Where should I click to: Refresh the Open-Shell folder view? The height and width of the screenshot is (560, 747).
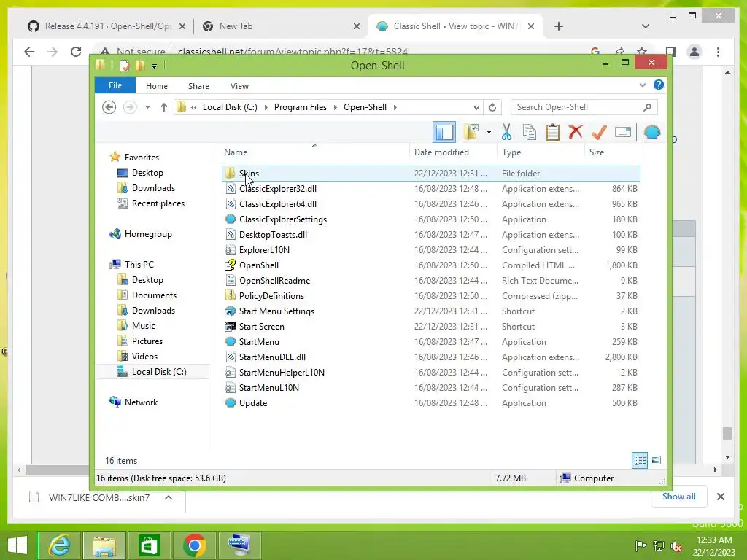[492, 107]
